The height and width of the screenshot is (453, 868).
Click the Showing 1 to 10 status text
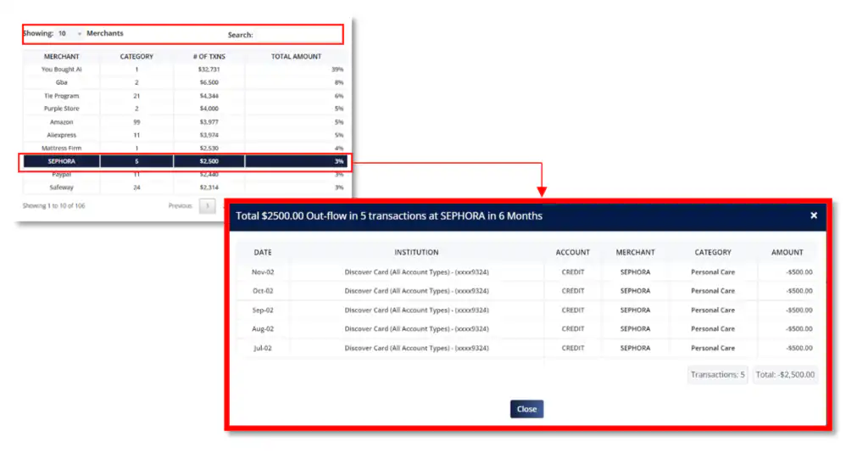click(53, 205)
